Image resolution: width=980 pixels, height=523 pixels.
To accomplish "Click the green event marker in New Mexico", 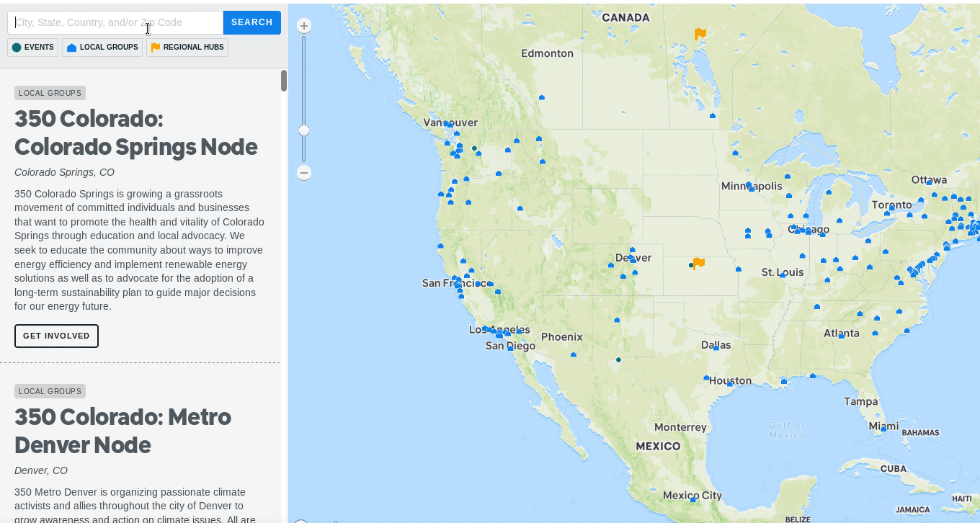I will pyautogui.click(x=618, y=359).
